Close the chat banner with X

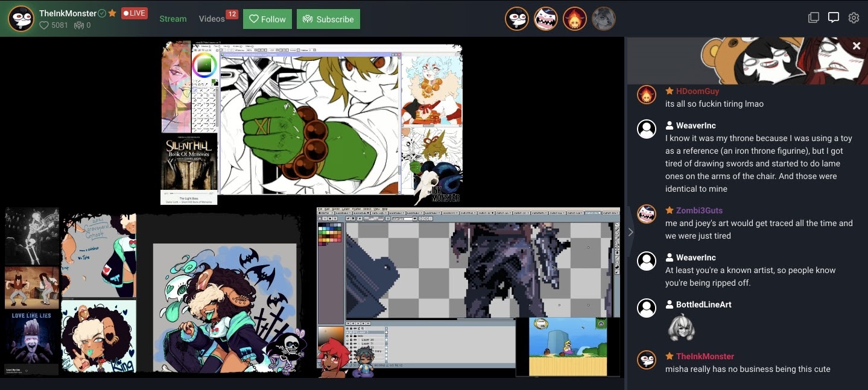click(857, 46)
